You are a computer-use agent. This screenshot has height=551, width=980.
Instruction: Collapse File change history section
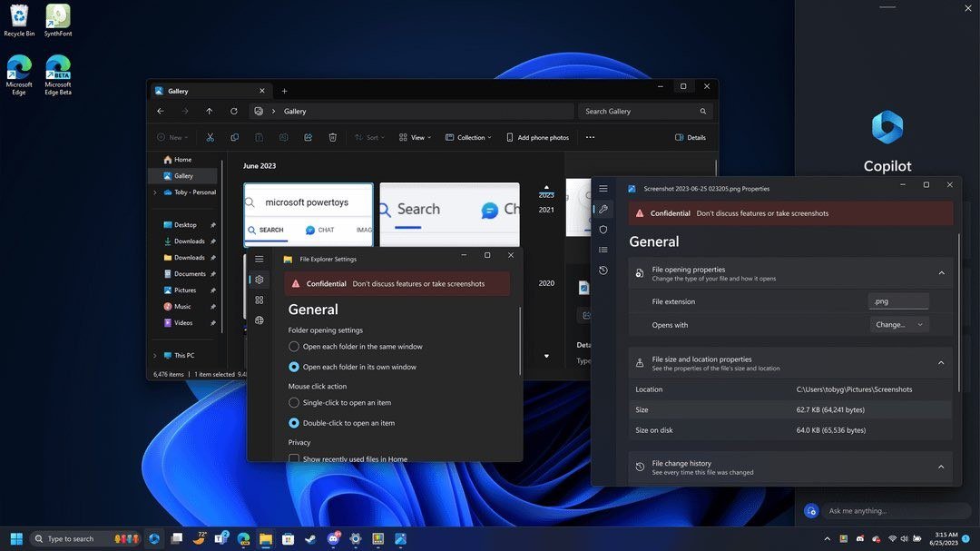click(x=941, y=467)
